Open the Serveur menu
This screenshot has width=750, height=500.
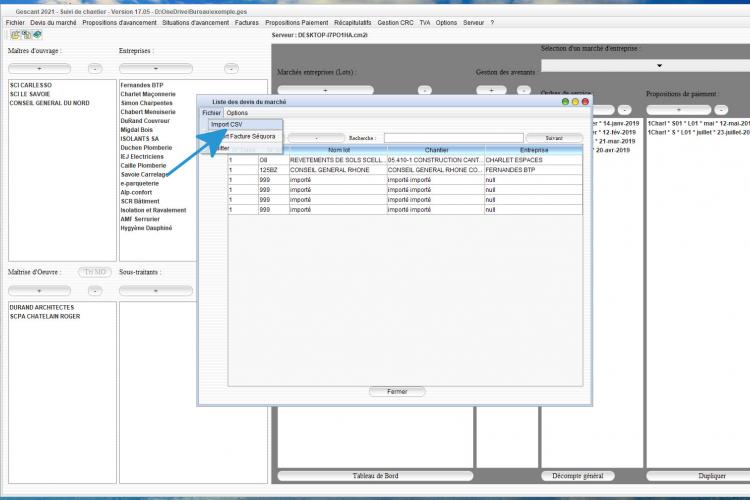[474, 22]
